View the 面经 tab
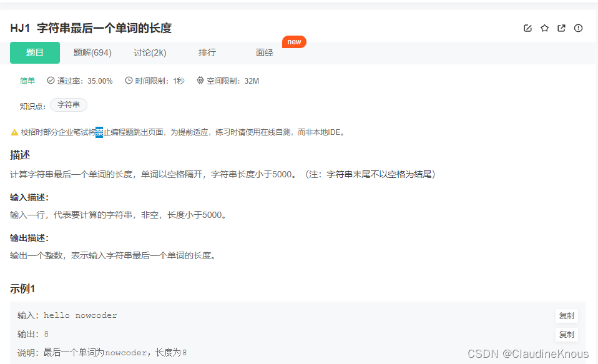Screen dimensions: 598x364 [264, 52]
